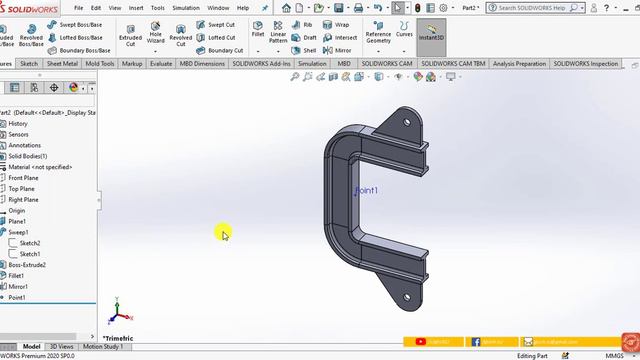The image size is (640, 360).
Task: Select the Rib tool
Action: (x=302, y=25)
